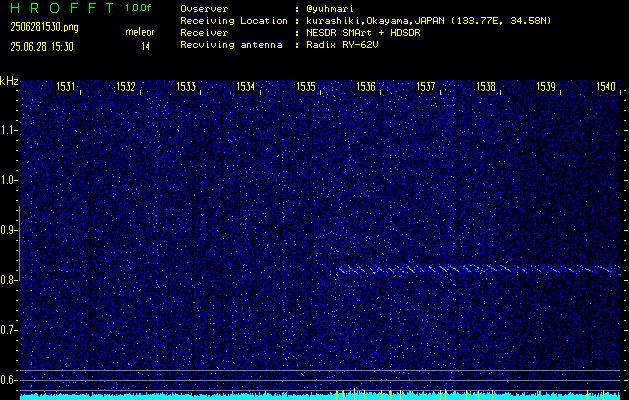Screen dimensions: 629x400
Task: Click the 1.1 frequency axis label
Action: (7, 131)
